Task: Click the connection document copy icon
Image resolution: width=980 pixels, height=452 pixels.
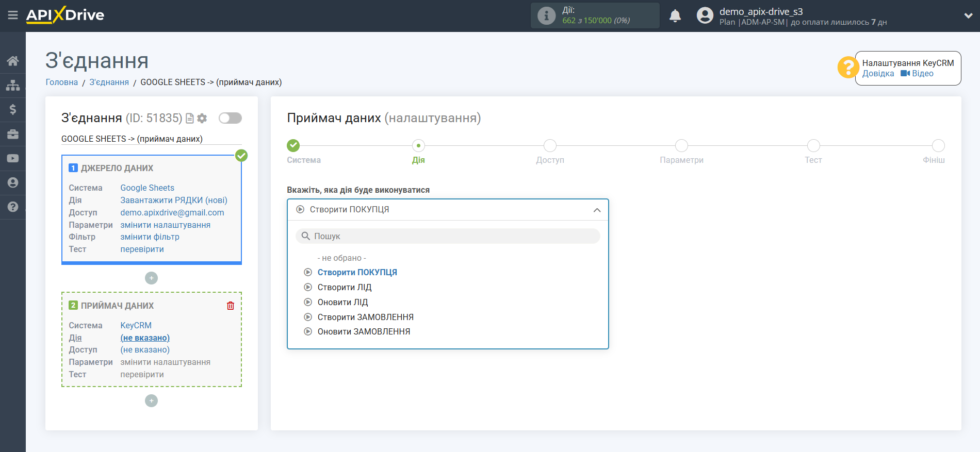Action: pos(190,119)
